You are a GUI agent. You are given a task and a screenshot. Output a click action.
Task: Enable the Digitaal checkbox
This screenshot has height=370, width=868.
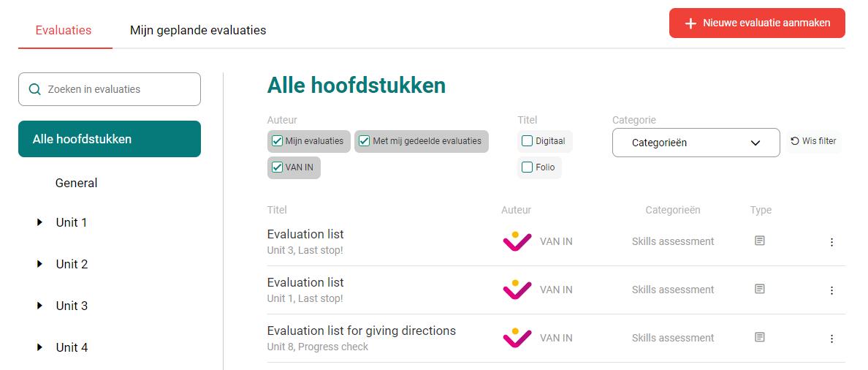pyautogui.click(x=527, y=141)
